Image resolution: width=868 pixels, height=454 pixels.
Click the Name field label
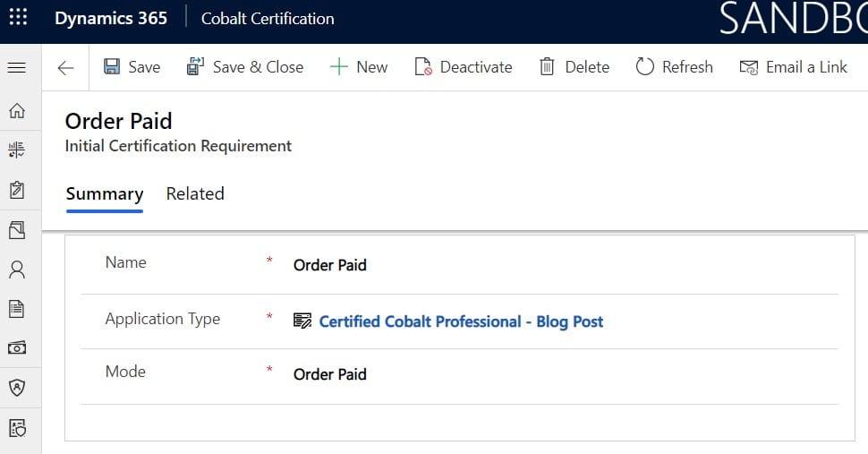[x=125, y=262]
